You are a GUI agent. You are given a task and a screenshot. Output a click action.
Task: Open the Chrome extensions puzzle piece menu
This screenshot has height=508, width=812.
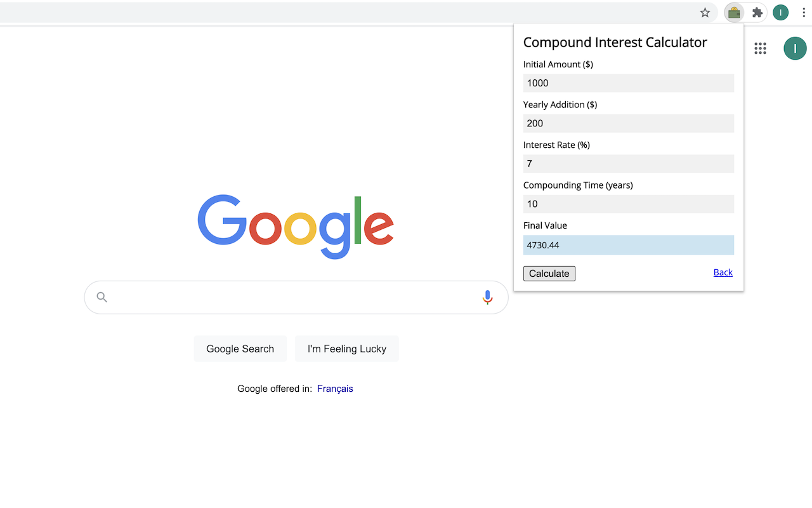coord(757,12)
